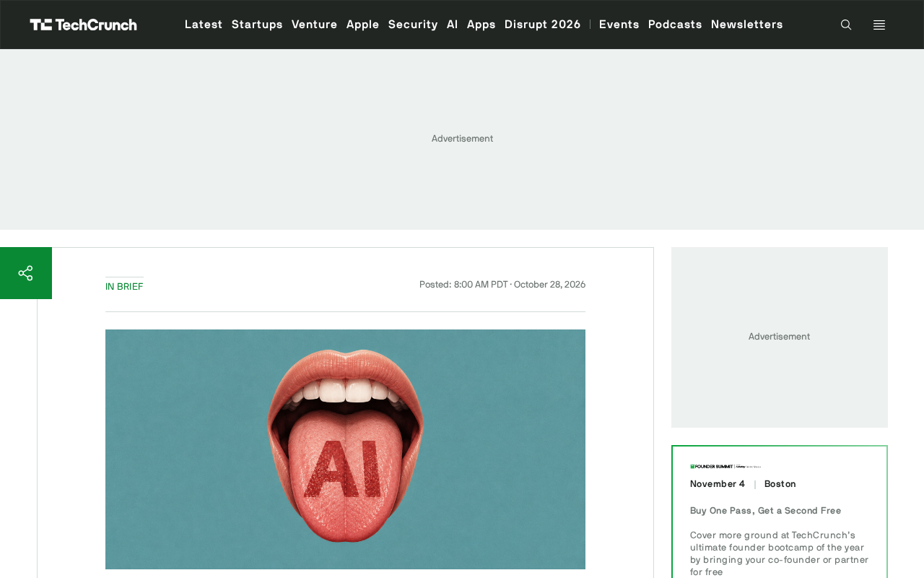The width and height of the screenshot is (924, 578).
Task: Open the Apple category
Action: (363, 25)
